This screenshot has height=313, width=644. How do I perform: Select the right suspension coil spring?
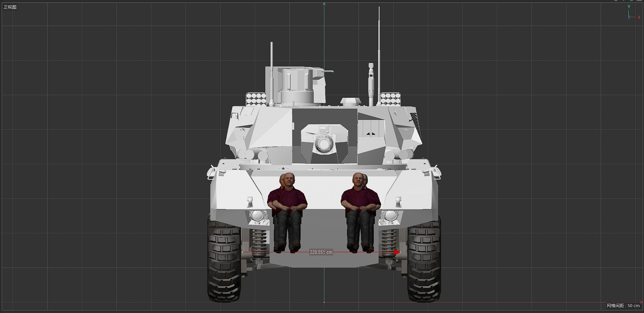[389, 241]
